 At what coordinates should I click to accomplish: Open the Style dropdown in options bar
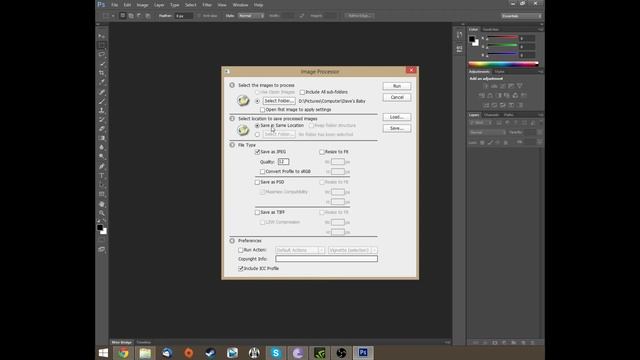pyautogui.click(x=251, y=16)
